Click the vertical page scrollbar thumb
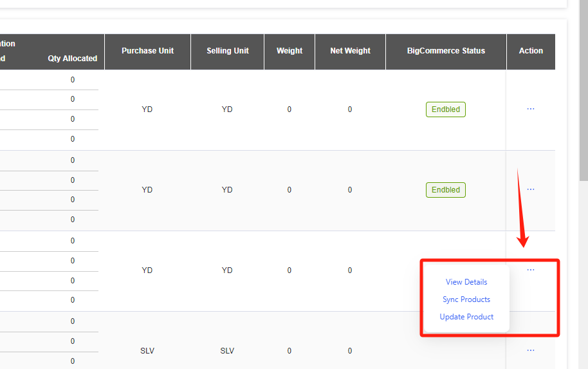The height and width of the screenshot is (369, 588). 583,90
